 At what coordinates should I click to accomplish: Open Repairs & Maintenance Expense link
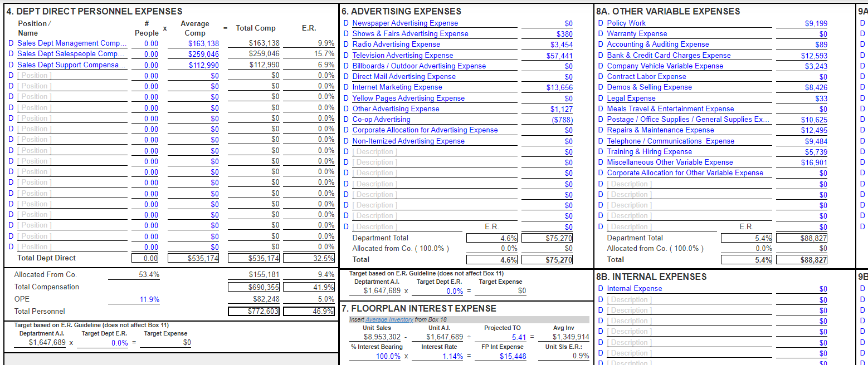point(660,130)
